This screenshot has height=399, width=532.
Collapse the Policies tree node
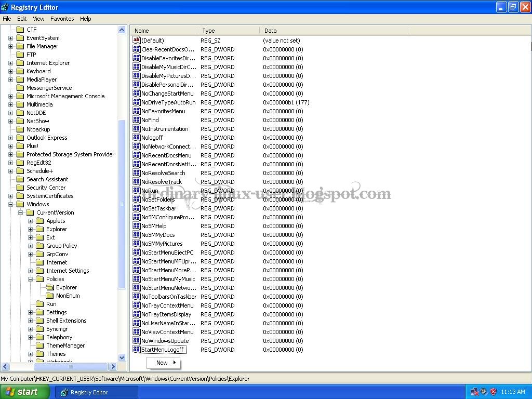[31, 279]
